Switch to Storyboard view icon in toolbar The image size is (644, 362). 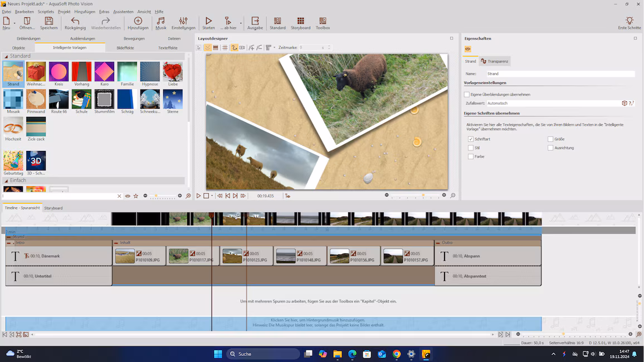pyautogui.click(x=301, y=23)
